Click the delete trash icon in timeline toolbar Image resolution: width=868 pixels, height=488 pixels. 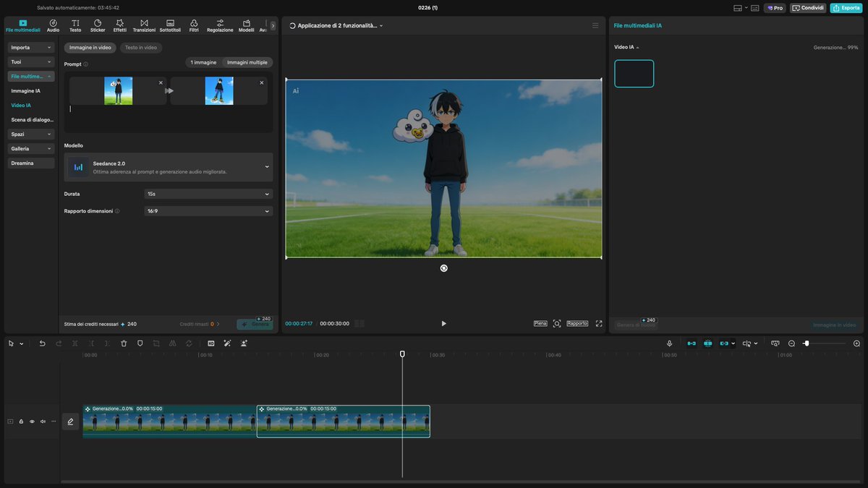pos(124,343)
